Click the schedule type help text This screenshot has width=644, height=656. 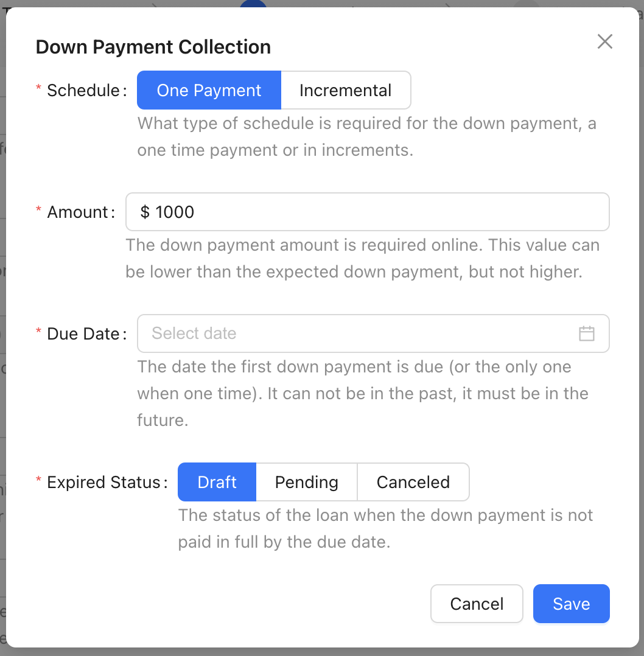(x=367, y=137)
